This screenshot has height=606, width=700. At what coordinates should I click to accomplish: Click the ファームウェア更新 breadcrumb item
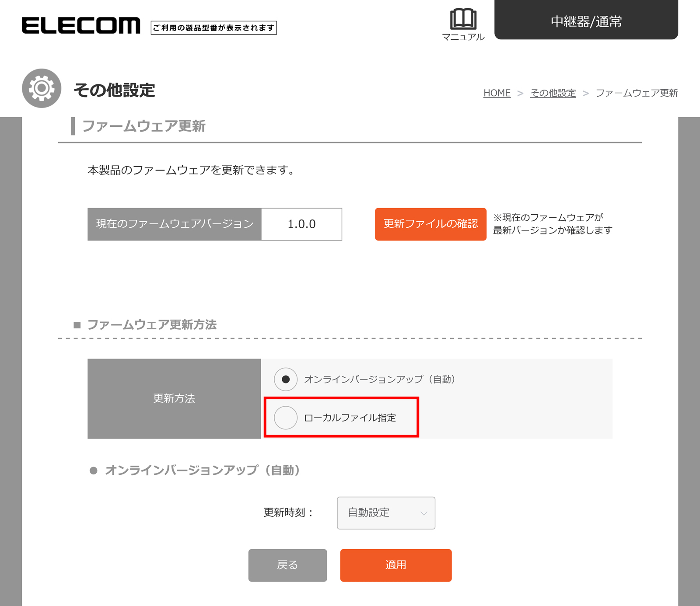[637, 93]
